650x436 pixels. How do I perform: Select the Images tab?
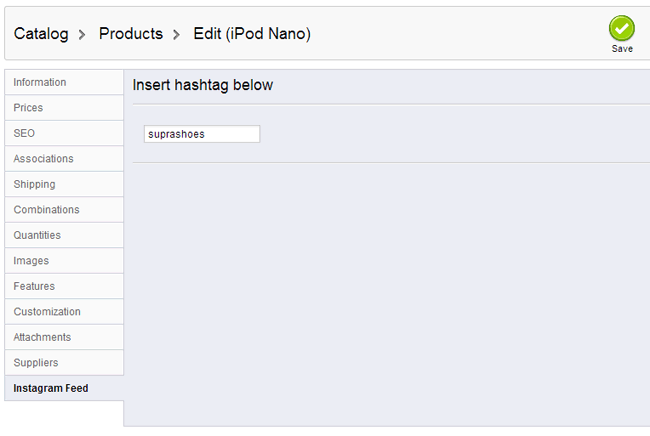click(x=31, y=261)
